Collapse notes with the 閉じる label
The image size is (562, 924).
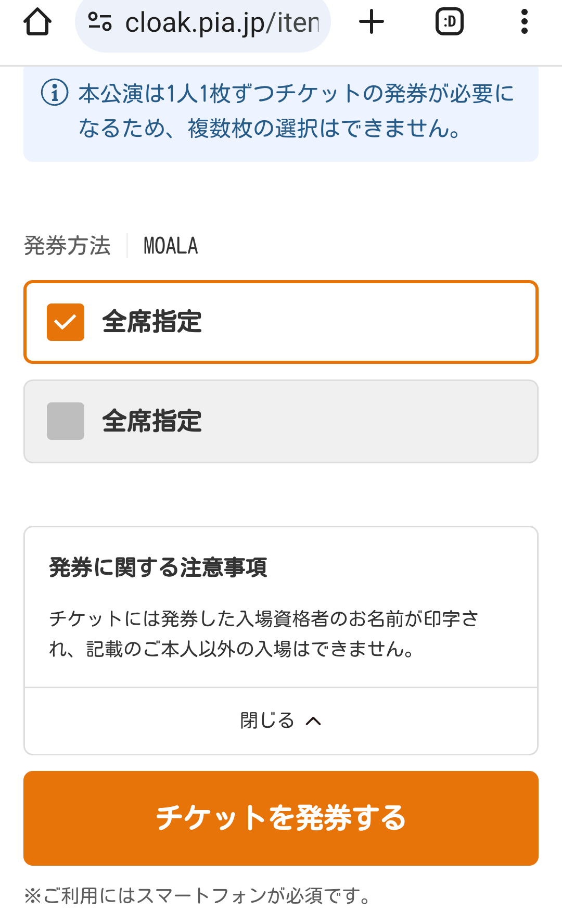pyautogui.click(x=267, y=721)
